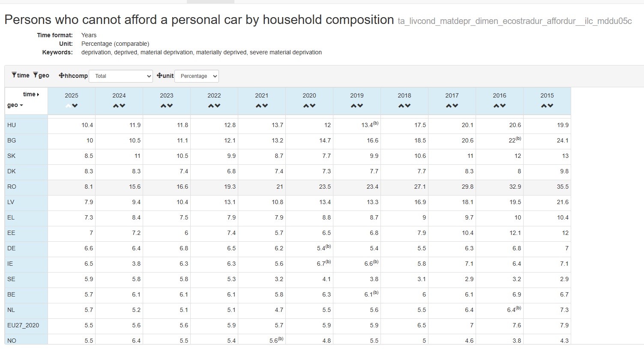644x353 pixels.
Task: Sort 2020 column descending arrow
Action: 313,106
